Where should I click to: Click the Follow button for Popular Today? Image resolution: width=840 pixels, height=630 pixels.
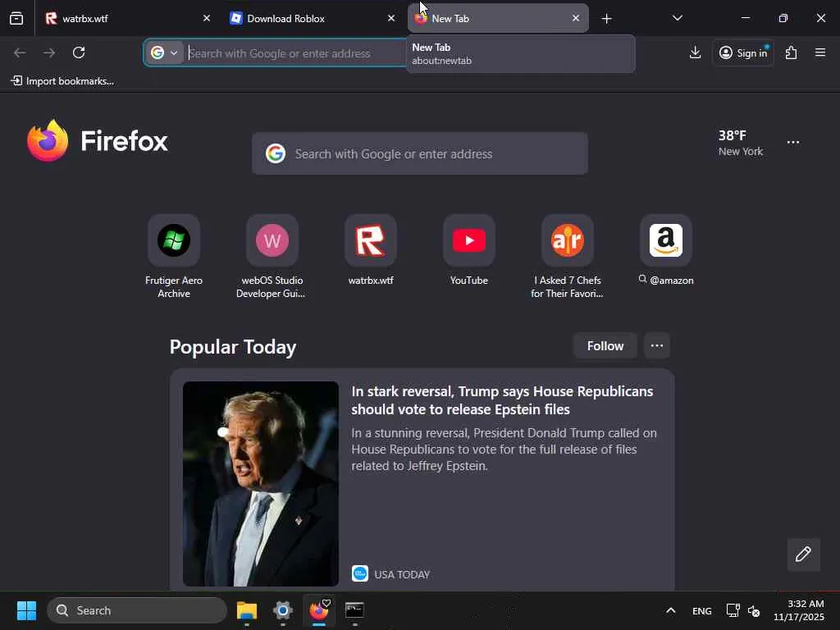[x=605, y=346]
